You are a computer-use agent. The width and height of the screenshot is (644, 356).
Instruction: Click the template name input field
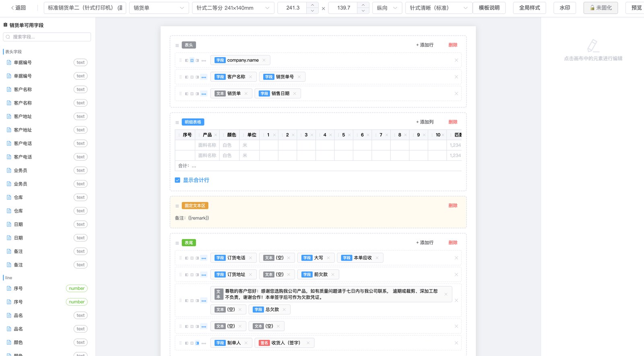coord(85,8)
